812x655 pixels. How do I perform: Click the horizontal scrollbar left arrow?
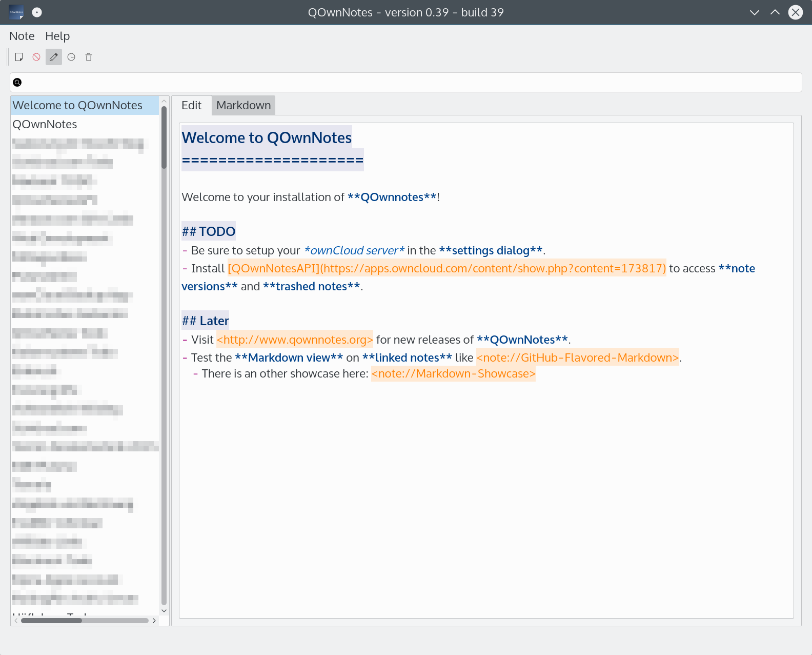pyautogui.click(x=16, y=621)
